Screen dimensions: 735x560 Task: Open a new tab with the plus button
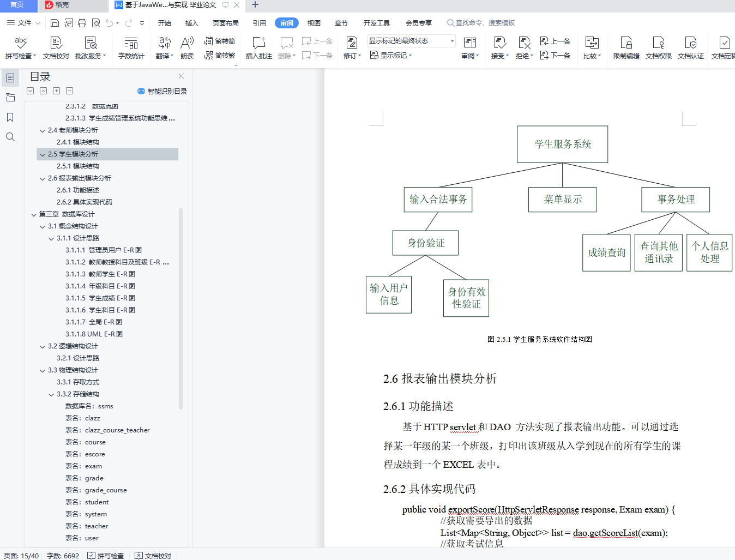tap(255, 5)
